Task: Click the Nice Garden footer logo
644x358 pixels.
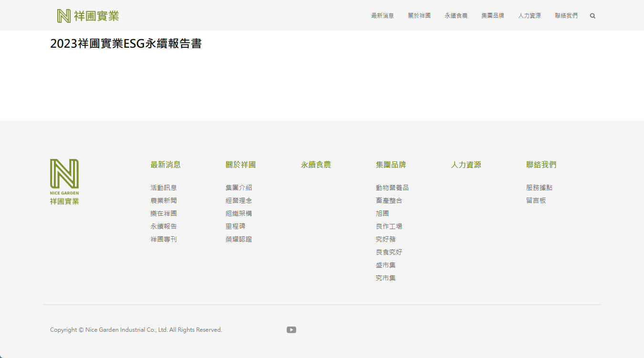Action: tap(64, 182)
